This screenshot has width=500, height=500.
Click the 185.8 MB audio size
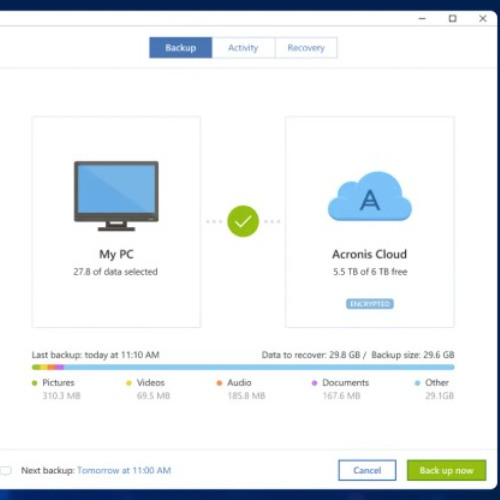pos(246,396)
